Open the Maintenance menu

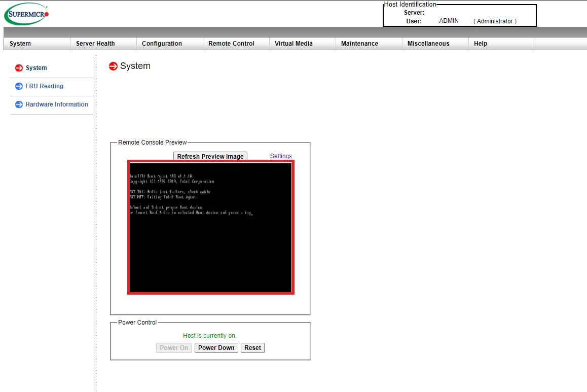pos(359,44)
